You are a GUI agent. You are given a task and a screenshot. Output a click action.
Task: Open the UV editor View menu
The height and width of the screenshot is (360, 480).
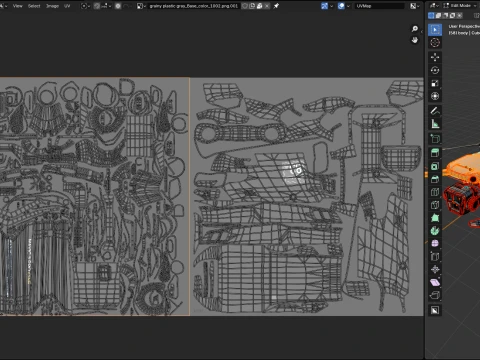tap(18, 6)
